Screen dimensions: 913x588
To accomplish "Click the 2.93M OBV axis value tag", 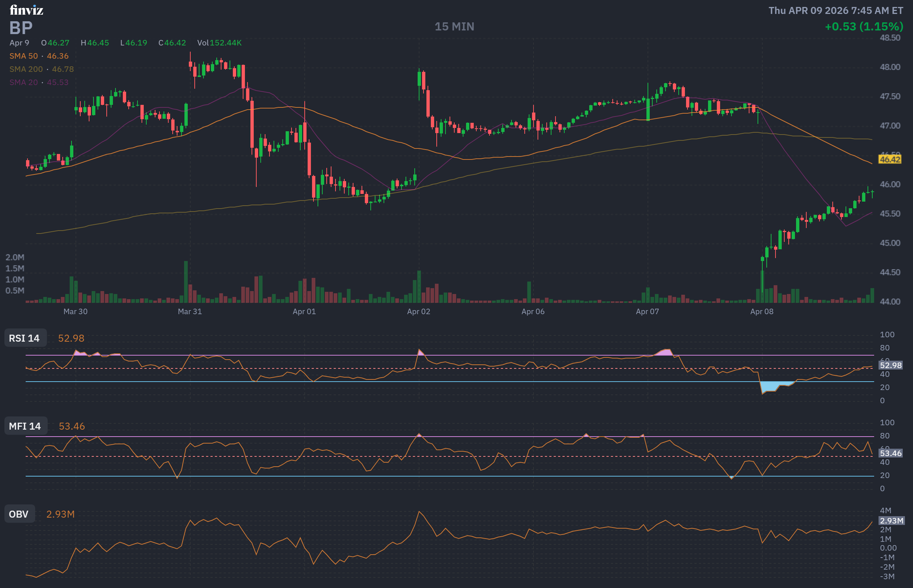I will 891,521.
